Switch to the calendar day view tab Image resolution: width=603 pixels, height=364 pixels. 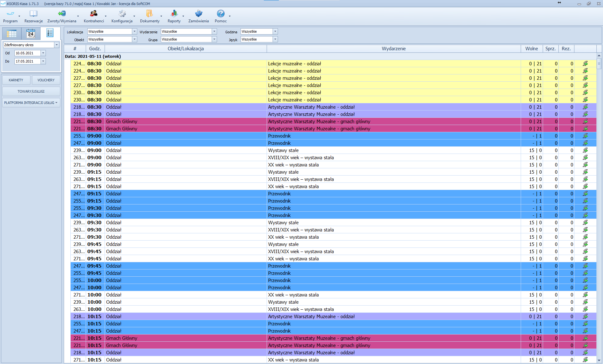[x=31, y=33]
